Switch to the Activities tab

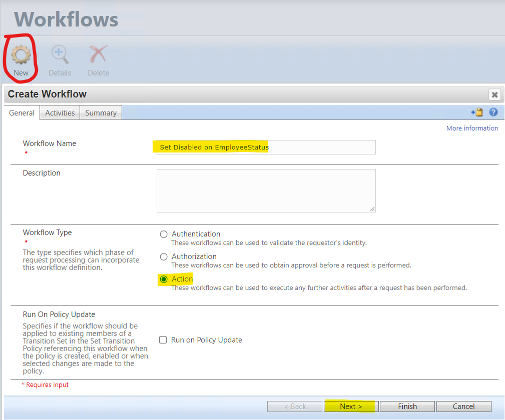point(60,112)
